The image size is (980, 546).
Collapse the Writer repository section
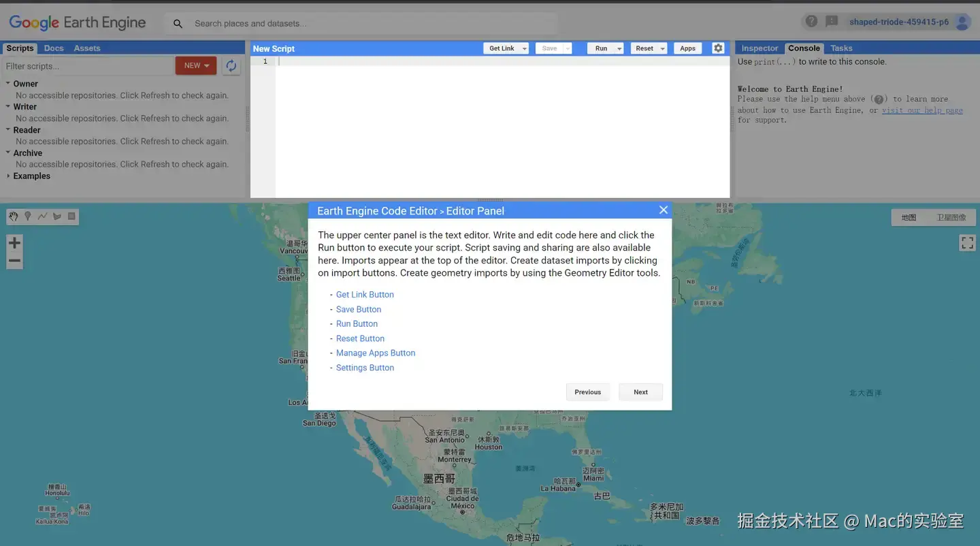point(7,107)
